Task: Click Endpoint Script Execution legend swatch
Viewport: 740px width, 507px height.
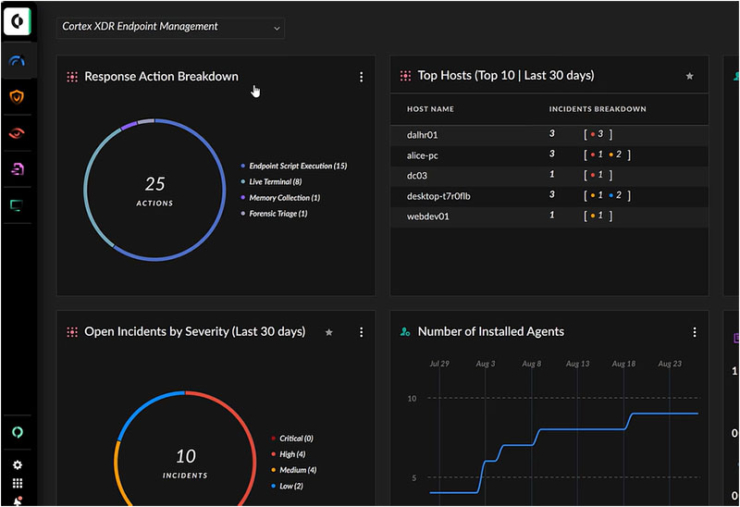Action: (243, 166)
